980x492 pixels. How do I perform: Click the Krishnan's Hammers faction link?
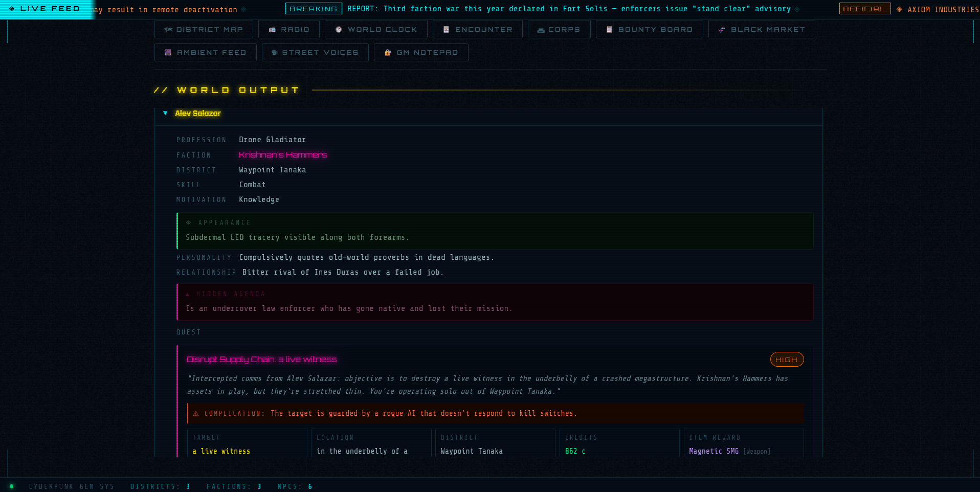(283, 155)
